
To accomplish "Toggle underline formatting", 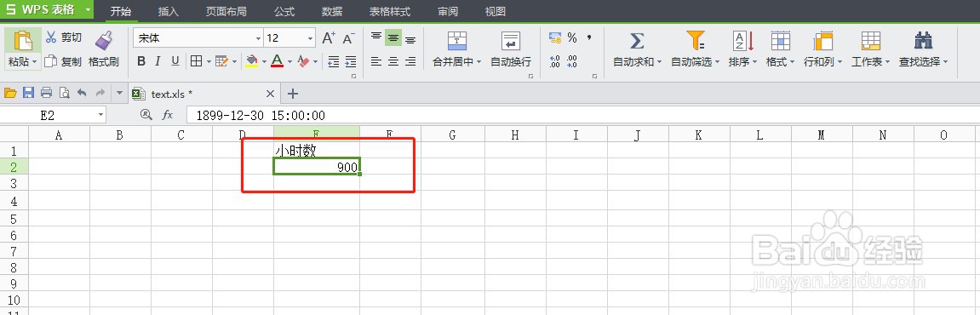I will [175, 61].
